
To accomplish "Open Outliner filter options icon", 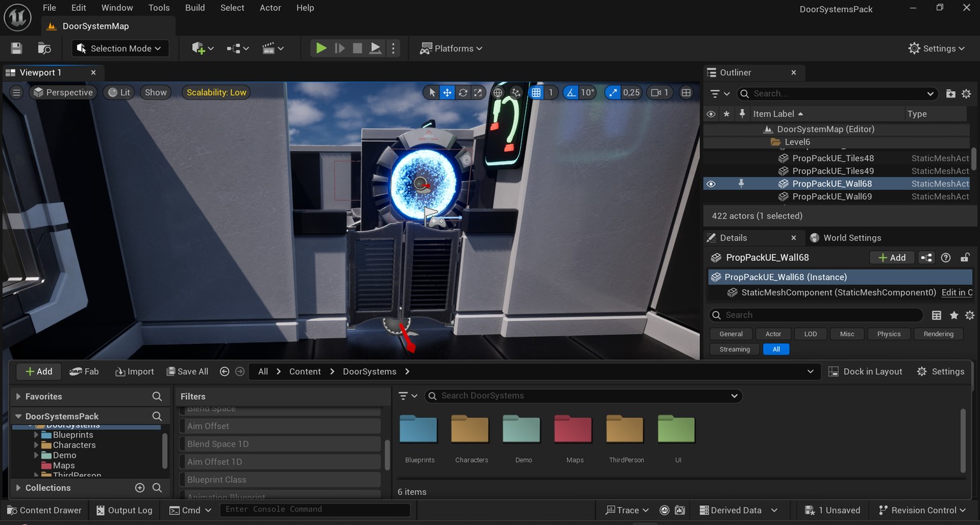I will point(720,94).
